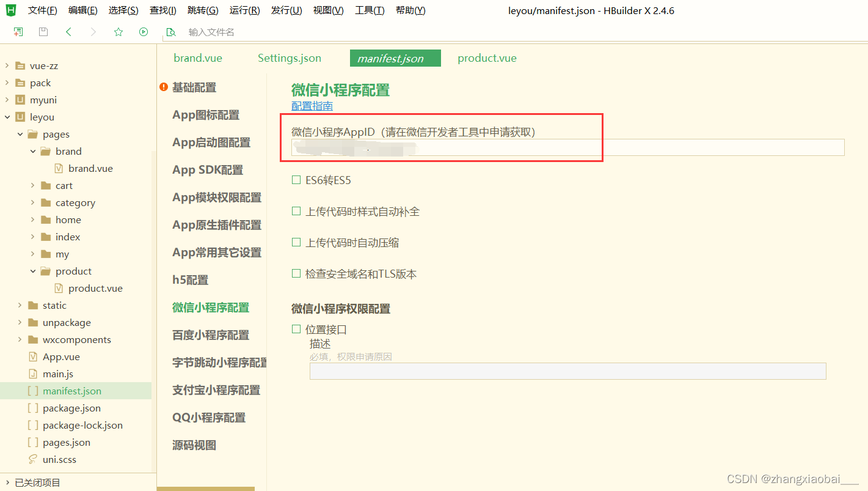
Task: Open the 发行(U) menu
Action: pyautogui.click(x=286, y=10)
